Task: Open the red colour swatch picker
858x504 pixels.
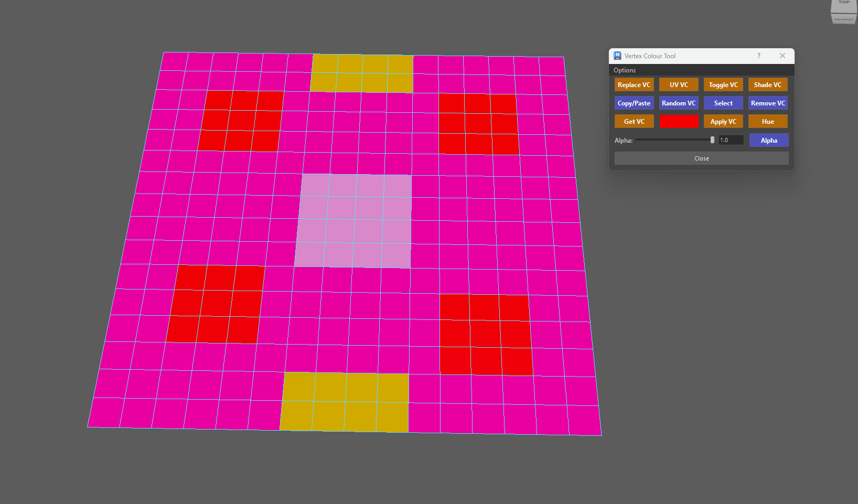Action: tap(679, 122)
